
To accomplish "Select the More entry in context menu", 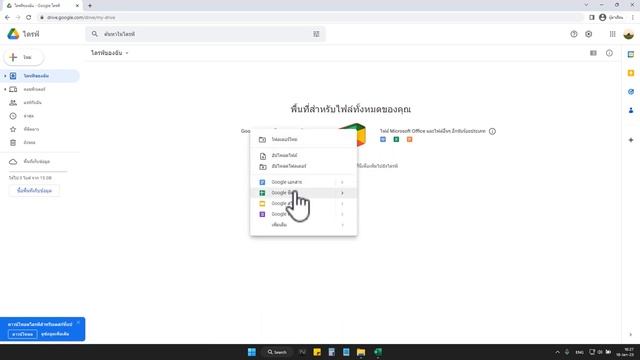I will [x=304, y=225].
